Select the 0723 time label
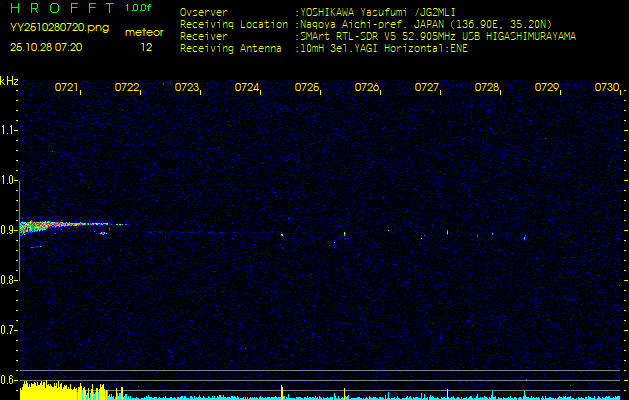The image size is (629, 400). pyautogui.click(x=187, y=88)
